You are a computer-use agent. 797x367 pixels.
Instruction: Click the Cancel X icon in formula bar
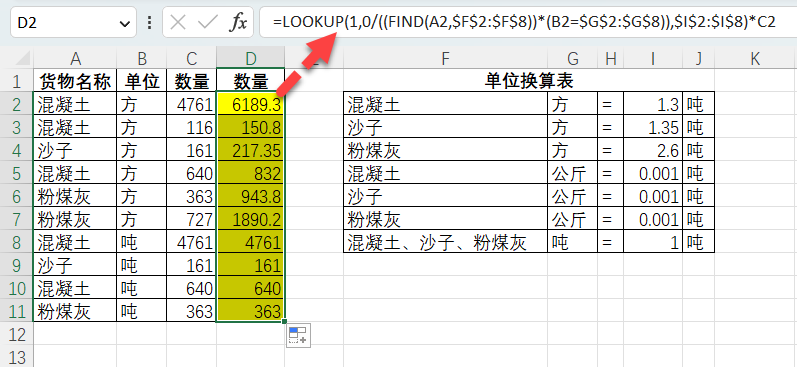(178, 22)
